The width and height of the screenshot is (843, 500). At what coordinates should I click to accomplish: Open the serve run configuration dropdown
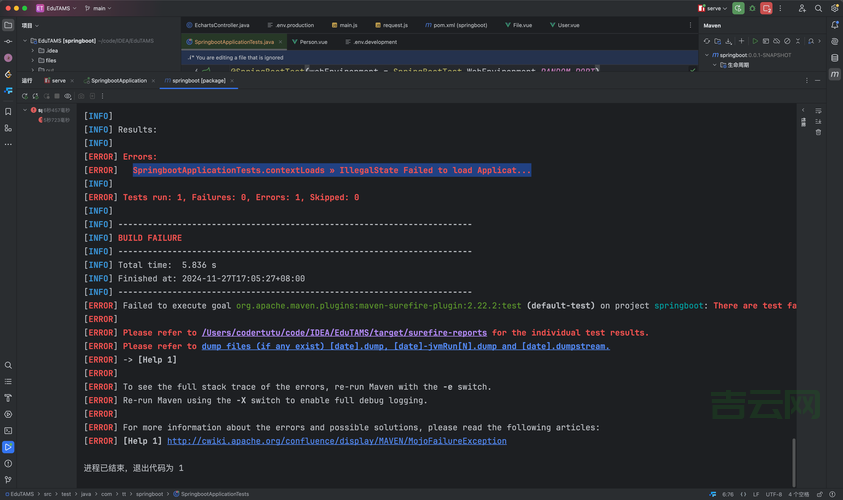714,8
